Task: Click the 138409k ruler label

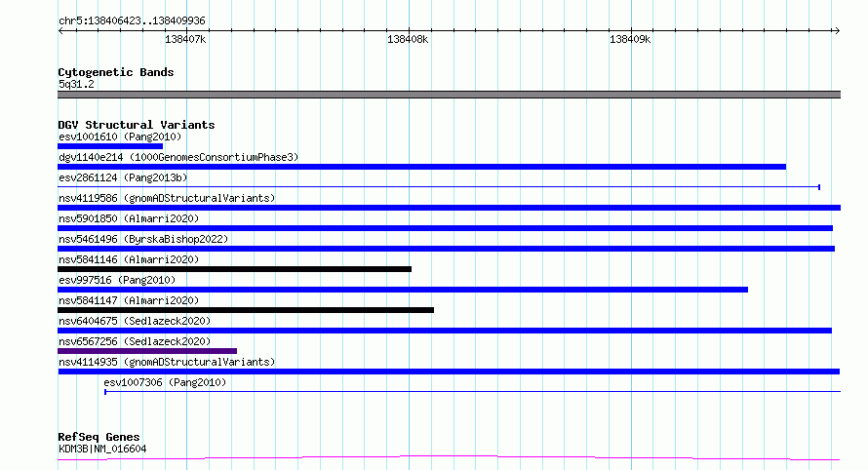Action: pos(630,40)
